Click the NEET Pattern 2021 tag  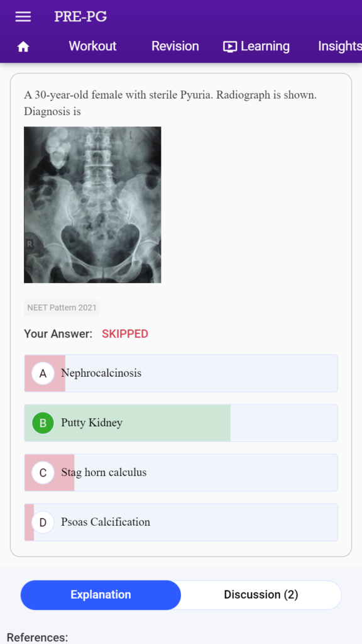(x=62, y=308)
